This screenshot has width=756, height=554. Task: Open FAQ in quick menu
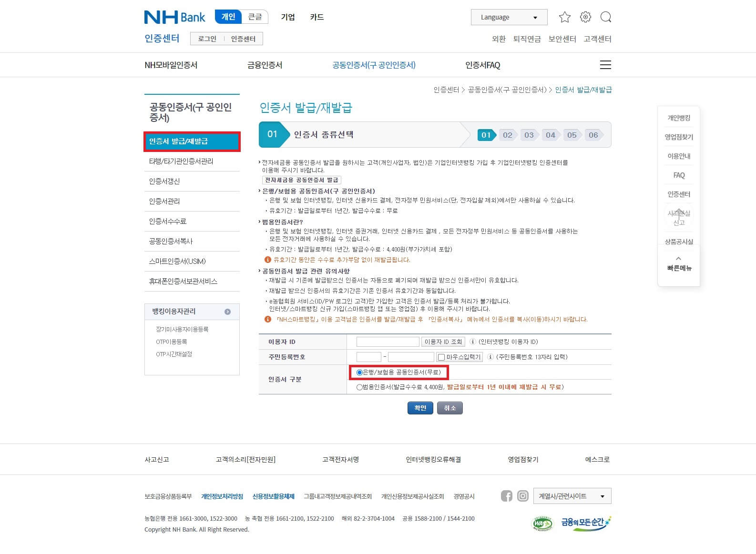pyautogui.click(x=679, y=175)
